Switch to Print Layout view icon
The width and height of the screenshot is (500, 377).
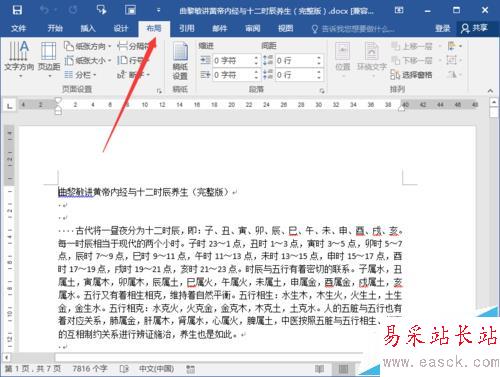[343, 369]
